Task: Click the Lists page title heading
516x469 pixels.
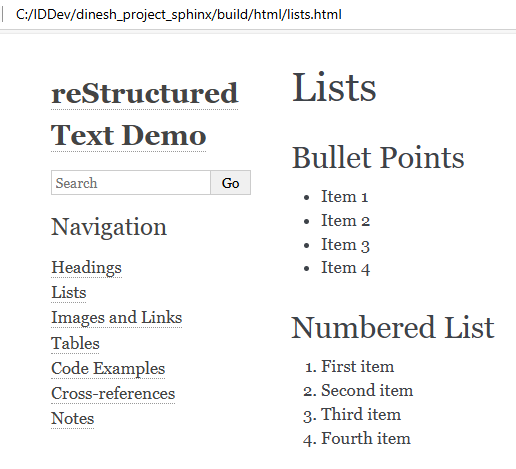Action: point(334,87)
